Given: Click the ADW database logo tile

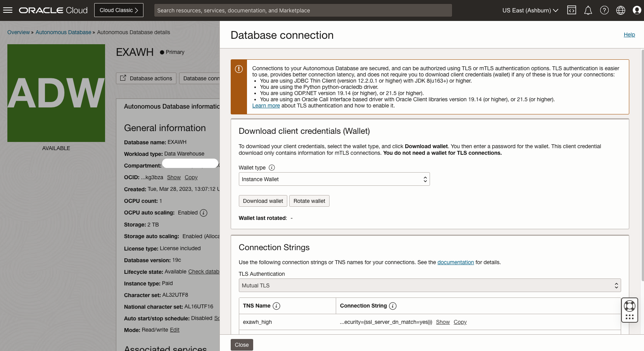Looking at the screenshot, I should click(x=56, y=93).
